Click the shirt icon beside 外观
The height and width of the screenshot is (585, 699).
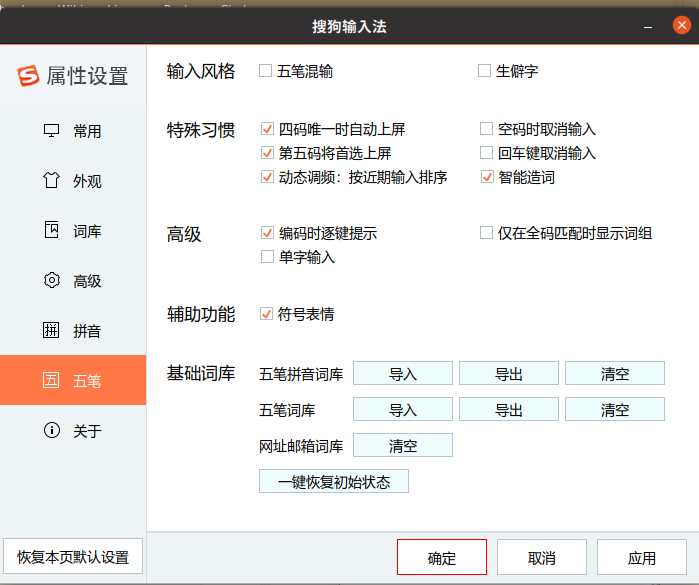[51, 181]
